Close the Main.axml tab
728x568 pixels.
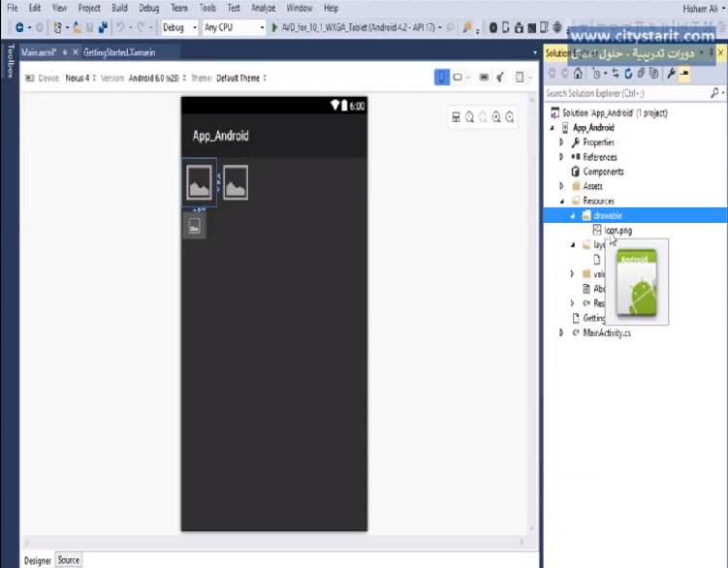(x=76, y=52)
